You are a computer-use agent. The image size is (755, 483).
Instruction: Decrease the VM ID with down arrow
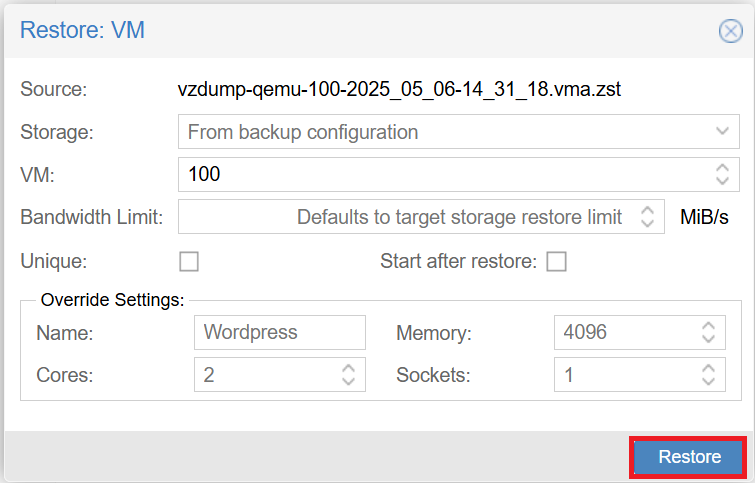[722, 181]
